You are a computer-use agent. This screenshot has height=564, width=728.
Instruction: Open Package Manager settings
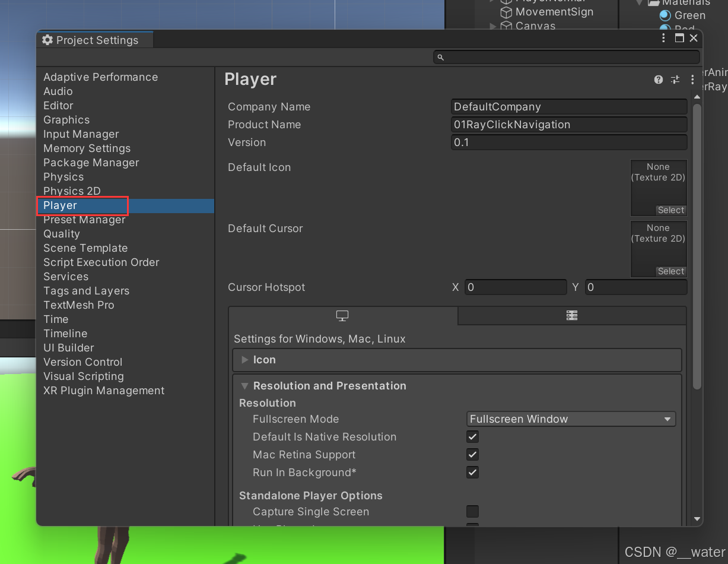pos(91,163)
